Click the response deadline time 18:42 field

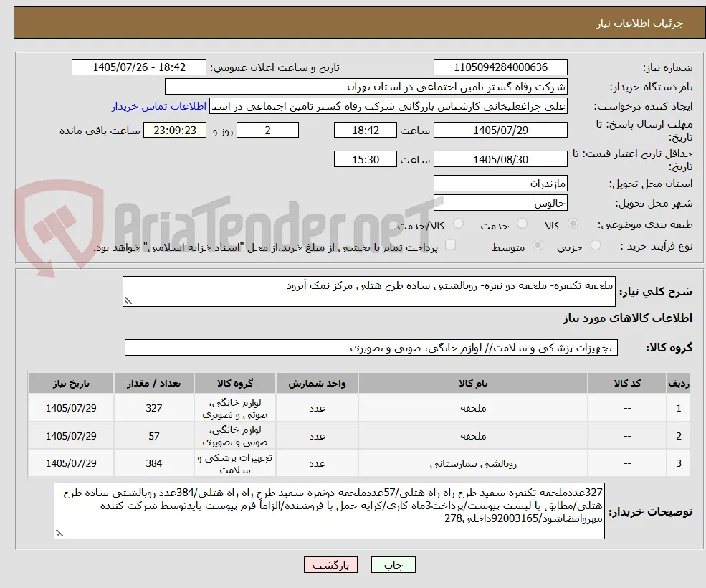pyautogui.click(x=365, y=131)
